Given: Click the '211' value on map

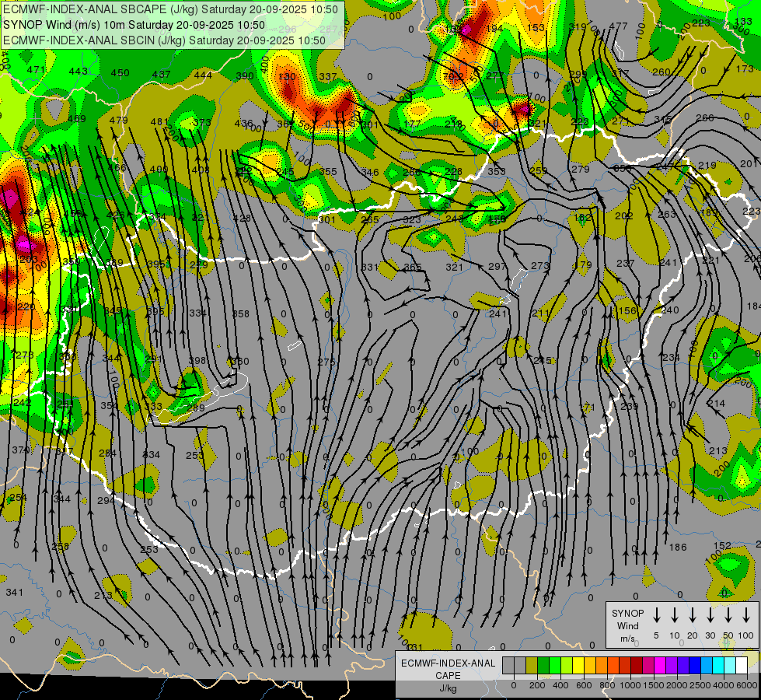Looking at the screenshot, I should pos(541,313).
